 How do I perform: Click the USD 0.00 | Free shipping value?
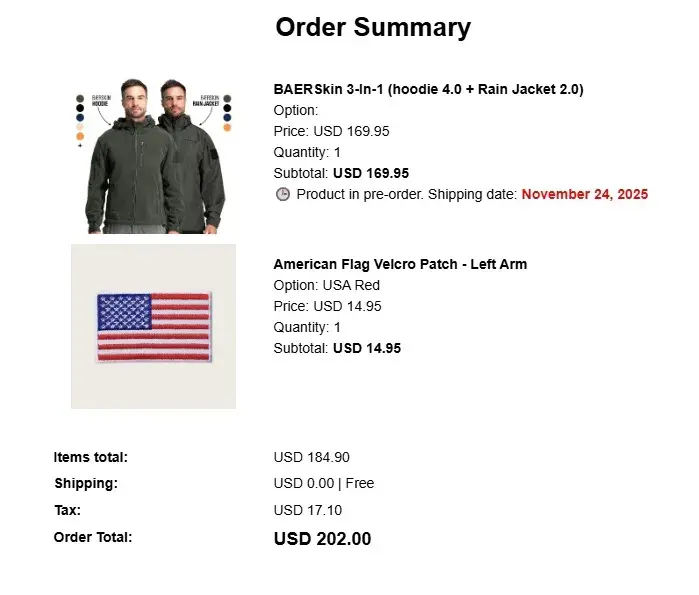(323, 483)
